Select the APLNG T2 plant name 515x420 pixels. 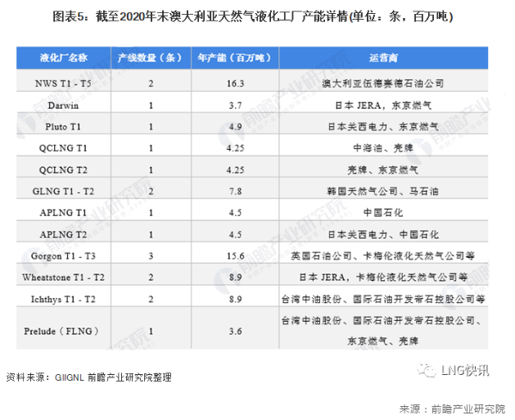click(63, 235)
